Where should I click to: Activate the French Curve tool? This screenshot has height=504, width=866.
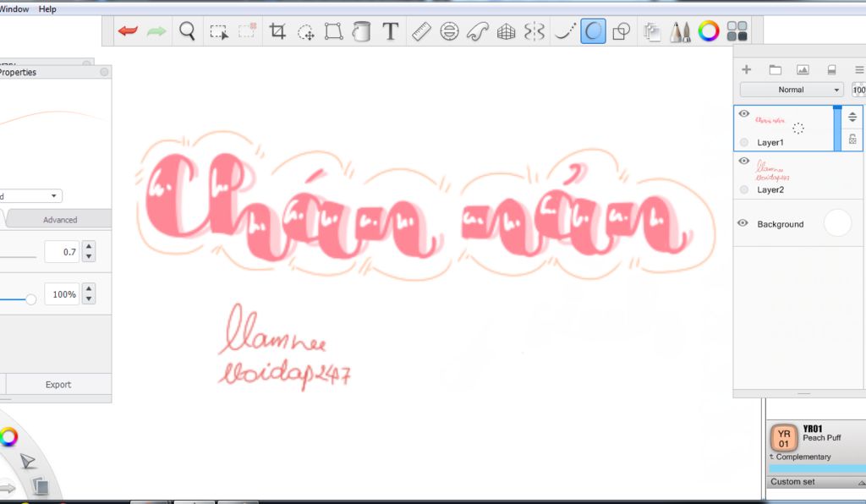(x=478, y=31)
